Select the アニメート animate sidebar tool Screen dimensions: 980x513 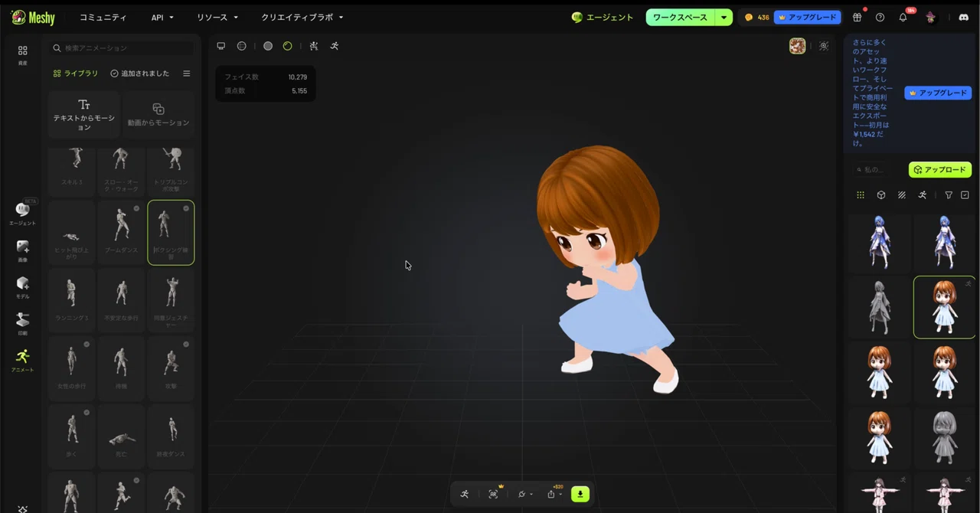coord(22,361)
